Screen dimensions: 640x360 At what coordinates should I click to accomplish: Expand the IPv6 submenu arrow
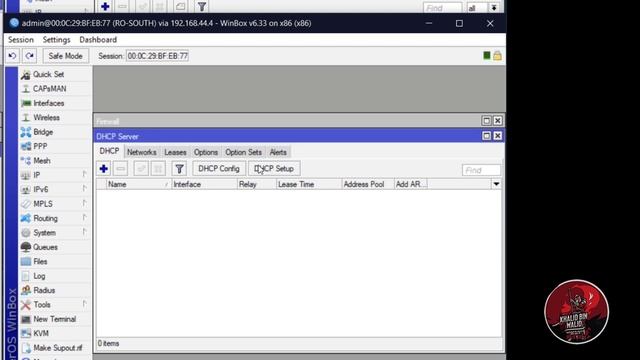click(x=84, y=189)
